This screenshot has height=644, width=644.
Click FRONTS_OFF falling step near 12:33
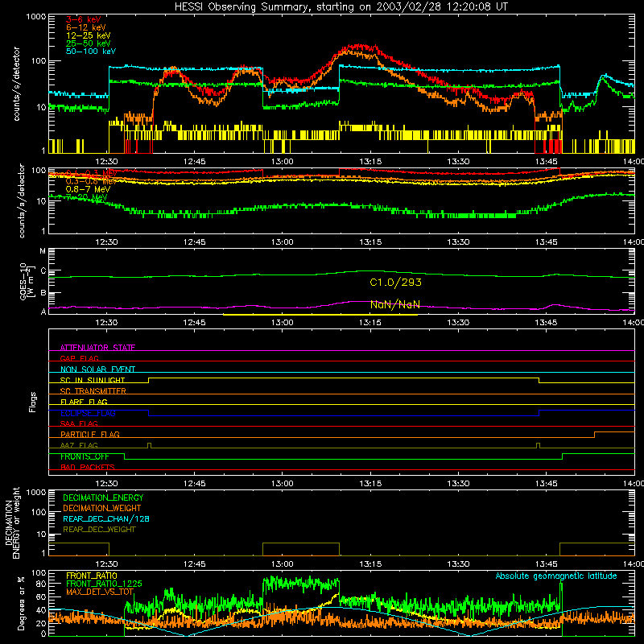125,456
